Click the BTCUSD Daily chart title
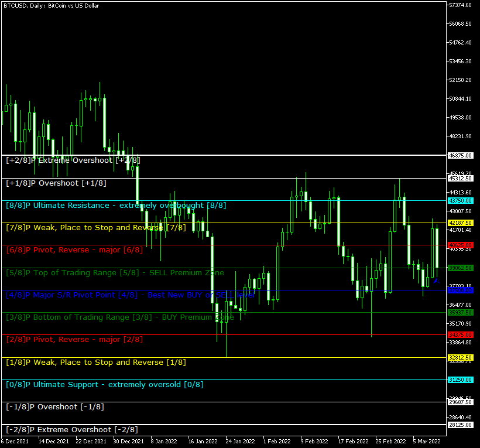Viewport: 480px width, 448px height. click(x=52, y=6)
